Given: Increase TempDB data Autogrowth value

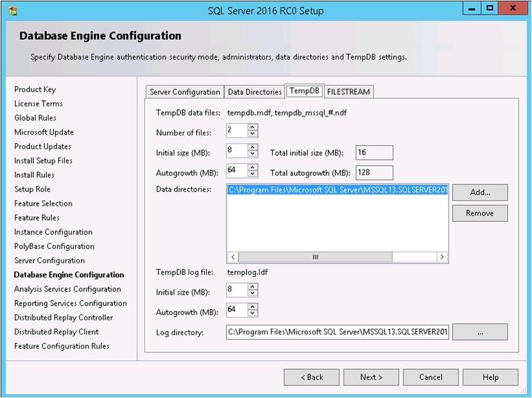Looking at the screenshot, I should (x=252, y=168).
